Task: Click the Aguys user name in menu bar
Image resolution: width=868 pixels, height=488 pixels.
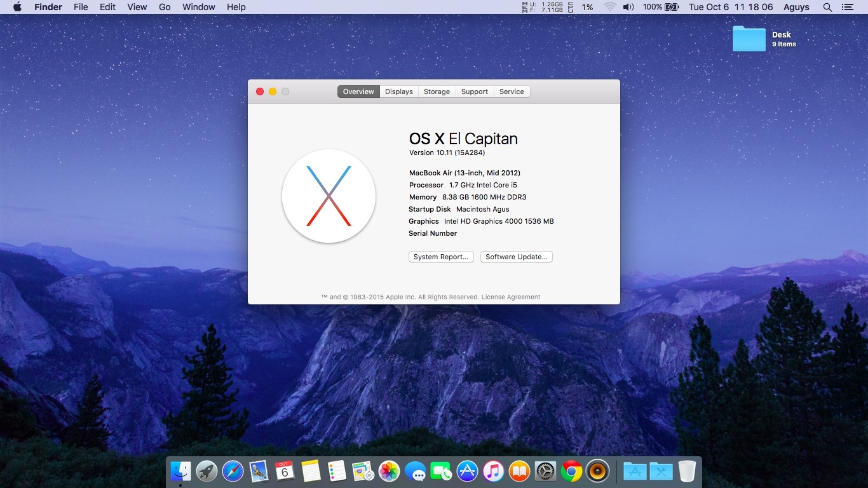Action: click(796, 7)
